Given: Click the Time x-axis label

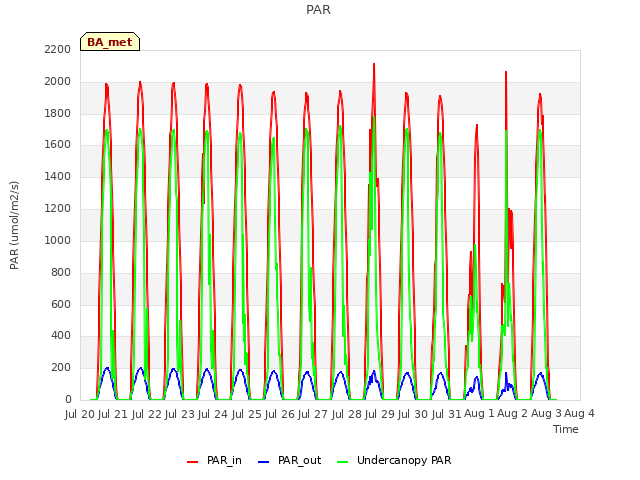Looking at the screenshot, I should click(x=566, y=429).
